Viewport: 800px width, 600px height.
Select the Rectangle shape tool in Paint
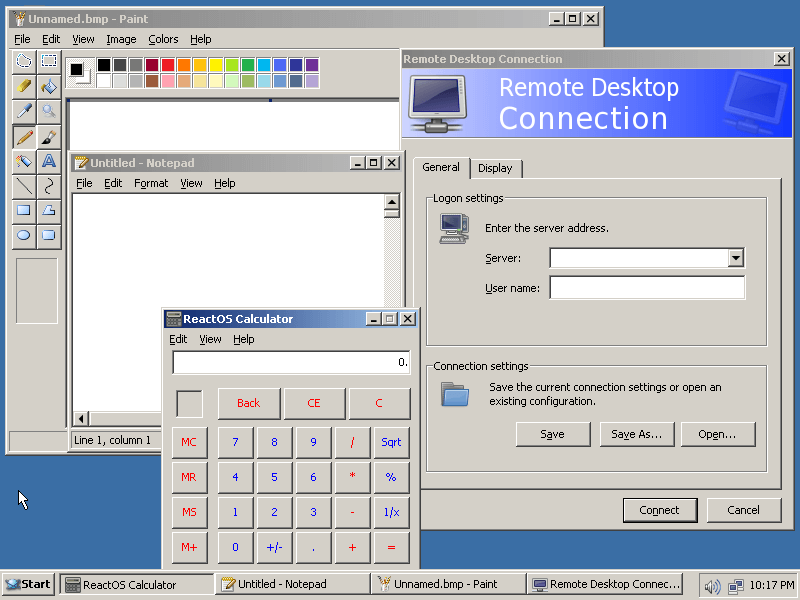[24, 211]
